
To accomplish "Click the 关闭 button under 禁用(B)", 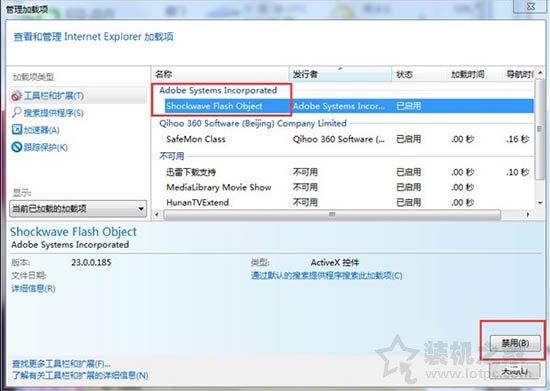I will (x=515, y=371).
